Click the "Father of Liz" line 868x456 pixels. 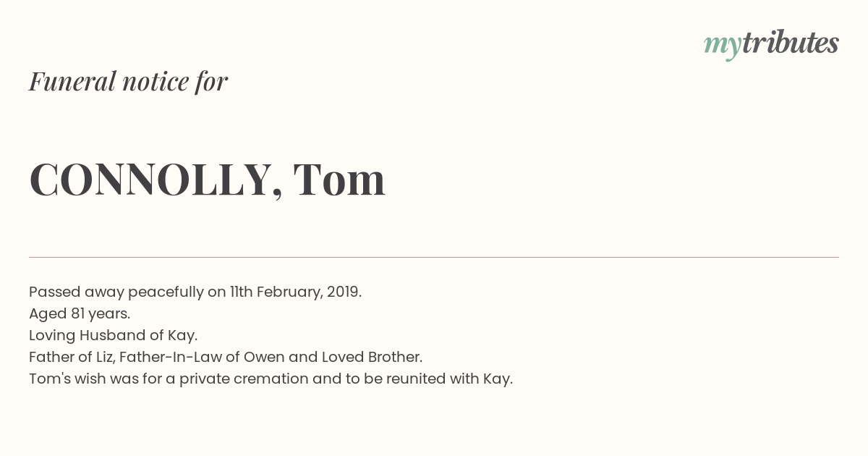[226, 357]
